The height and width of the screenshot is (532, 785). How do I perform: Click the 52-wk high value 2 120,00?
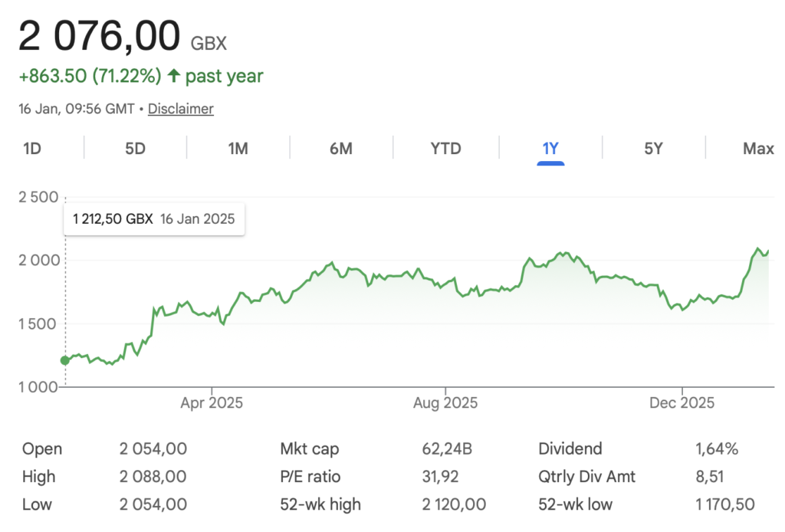tap(454, 504)
